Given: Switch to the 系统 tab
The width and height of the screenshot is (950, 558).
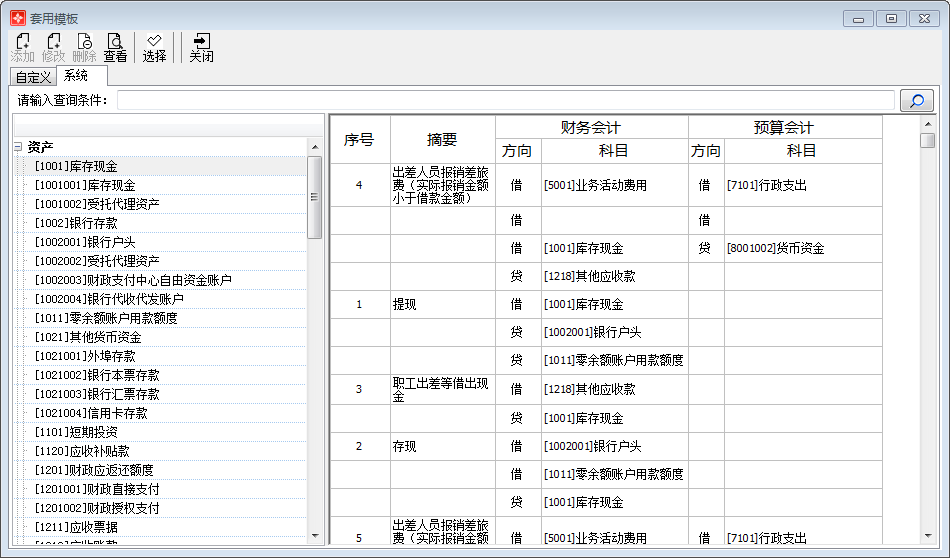Looking at the screenshot, I should click(76, 76).
